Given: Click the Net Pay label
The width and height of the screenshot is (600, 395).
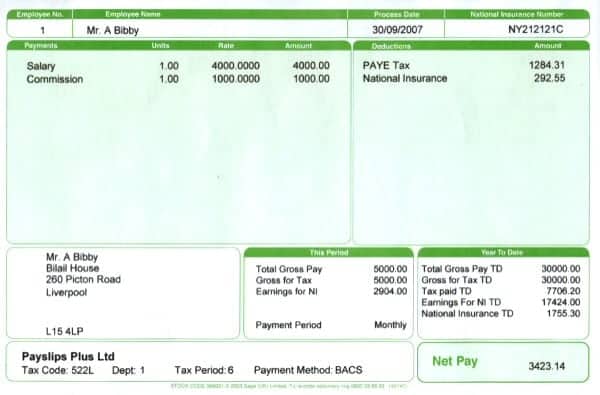Looking at the screenshot, I should tap(455, 361).
